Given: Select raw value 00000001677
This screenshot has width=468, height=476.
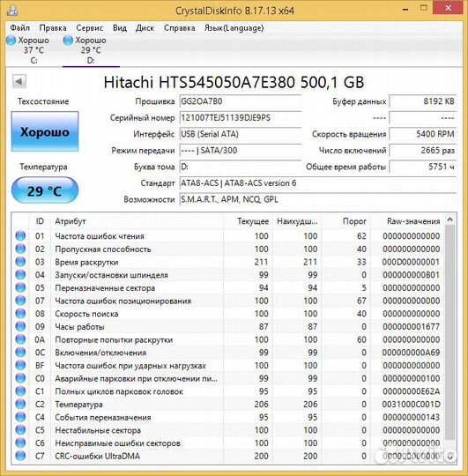Looking at the screenshot, I should click(411, 327).
